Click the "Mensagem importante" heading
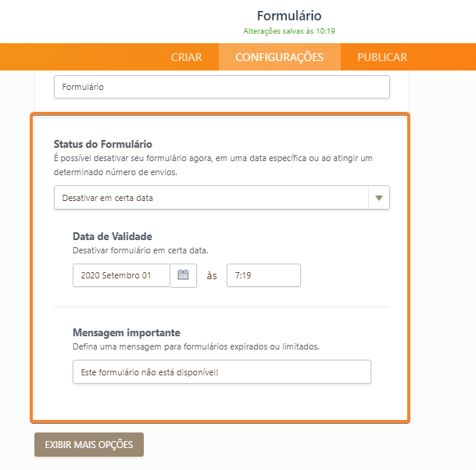This screenshot has height=470, width=476. [x=126, y=332]
